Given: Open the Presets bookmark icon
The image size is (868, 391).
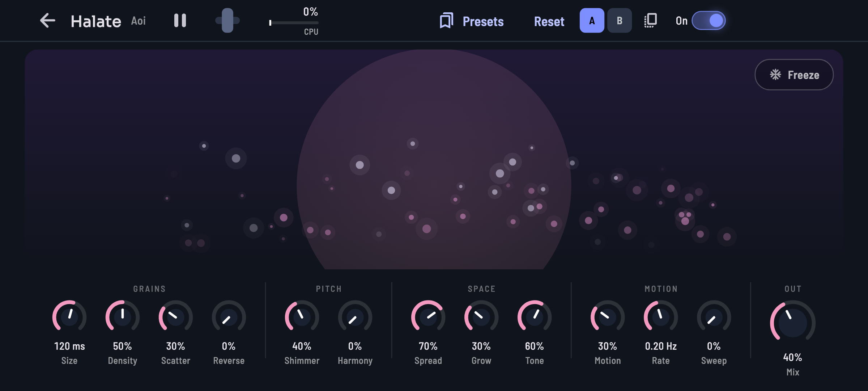Looking at the screenshot, I should pyautogui.click(x=446, y=21).
